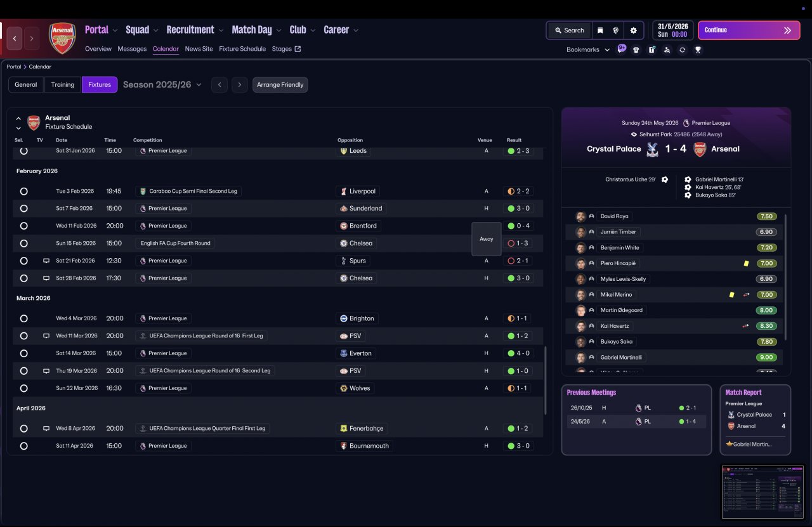The width and height of the screenshot is (812, 527).
Task: Click the inbox shortcut icon after the shirt
Action: pos(652,49)
